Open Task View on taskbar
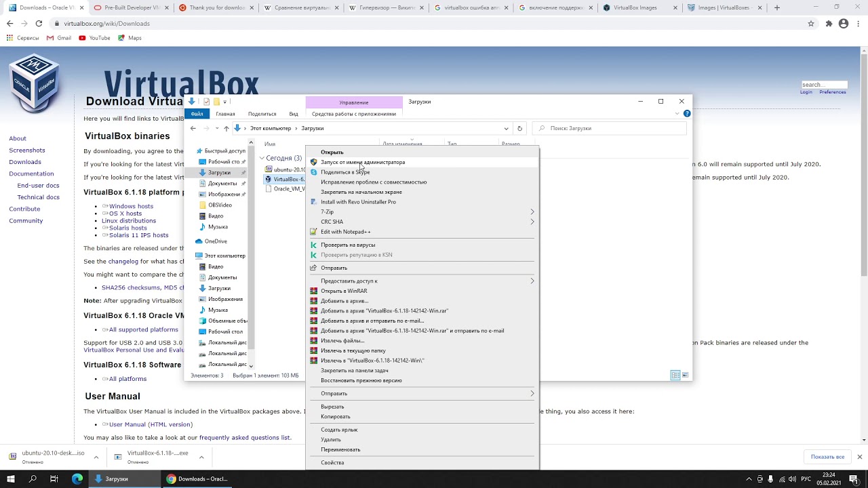Viewport: 868px width, 488px height. pyautogui.click(x=54, y=479)
